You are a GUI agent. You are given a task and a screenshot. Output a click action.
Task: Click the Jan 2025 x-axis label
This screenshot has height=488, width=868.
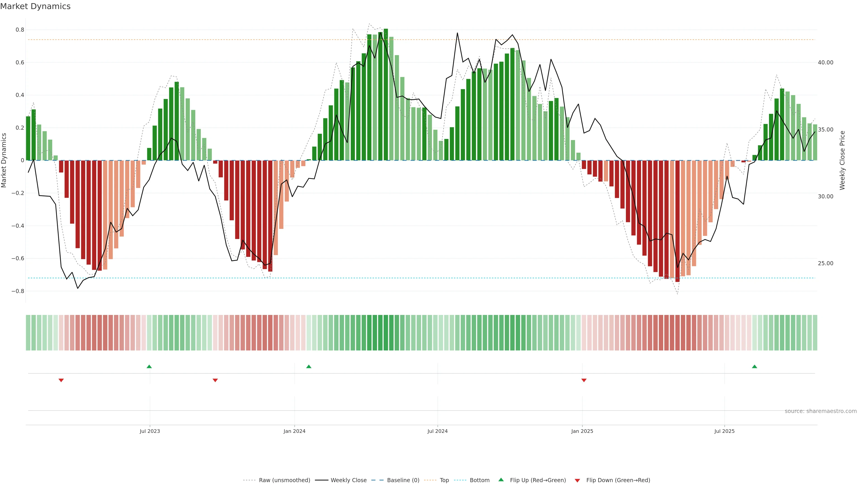582,431
